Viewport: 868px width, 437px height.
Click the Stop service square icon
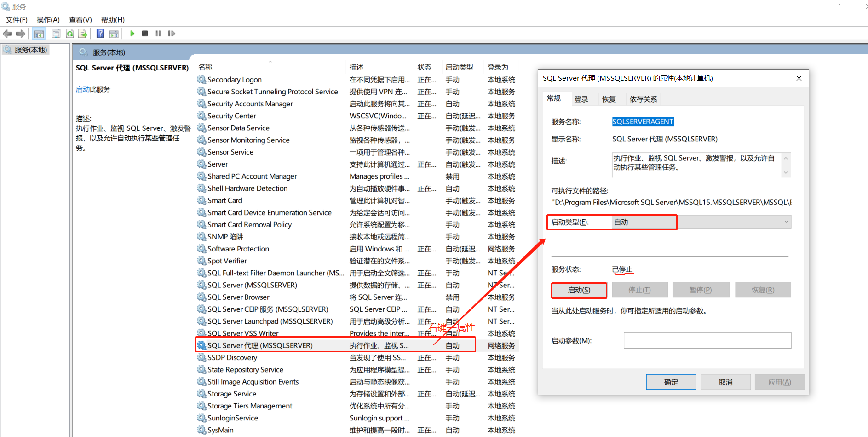145,34
